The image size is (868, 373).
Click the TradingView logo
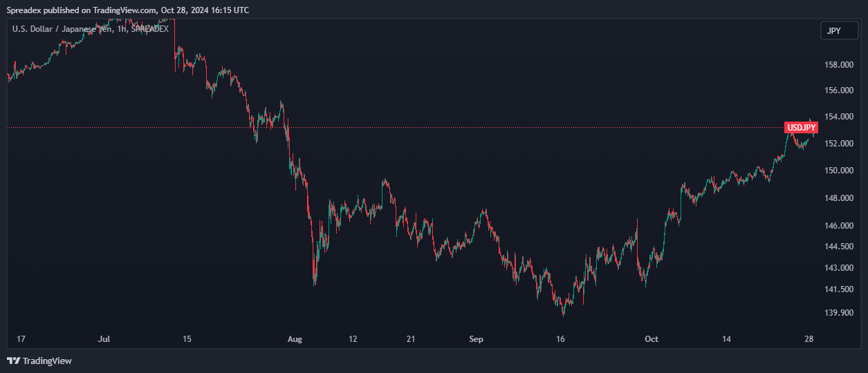(39, 361)
